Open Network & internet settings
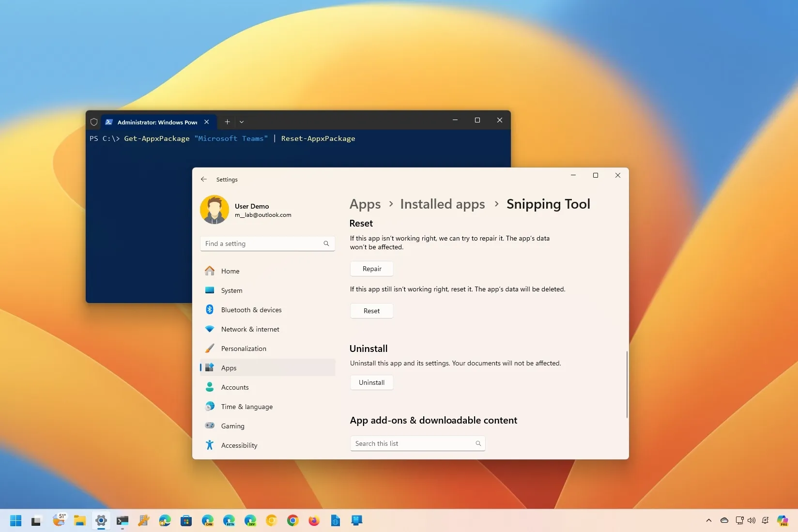This screenshot has height=532, width=798. (249, 329)
